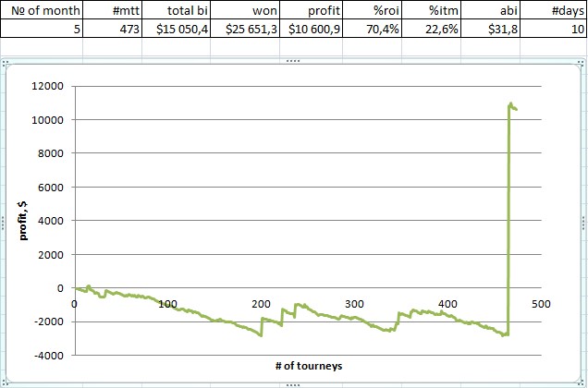The height and width of the screenshot is (388, 588).
Task: Click the 200 horizontal axis label
Action: coord(261,304)
